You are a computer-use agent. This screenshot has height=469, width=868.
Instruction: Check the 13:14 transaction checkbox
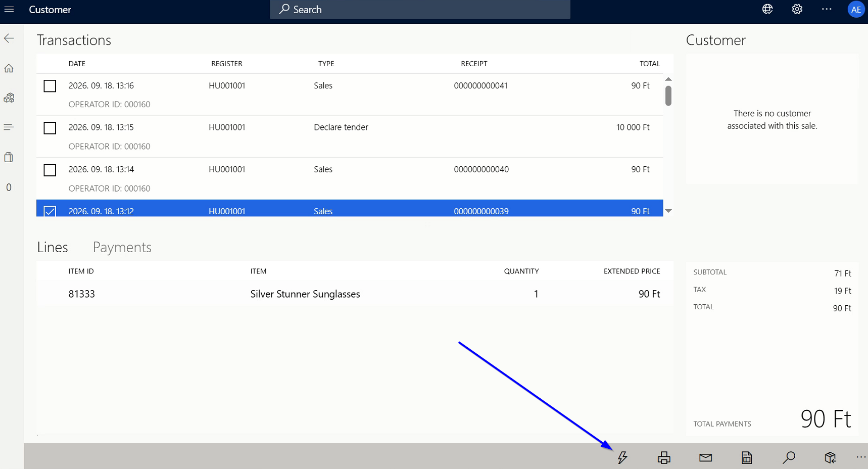point(50,170)
